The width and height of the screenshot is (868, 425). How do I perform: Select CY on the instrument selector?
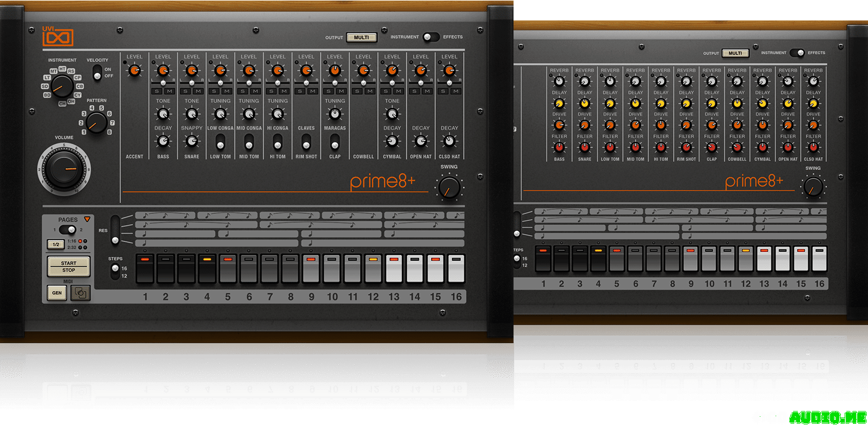click(78, 95)
